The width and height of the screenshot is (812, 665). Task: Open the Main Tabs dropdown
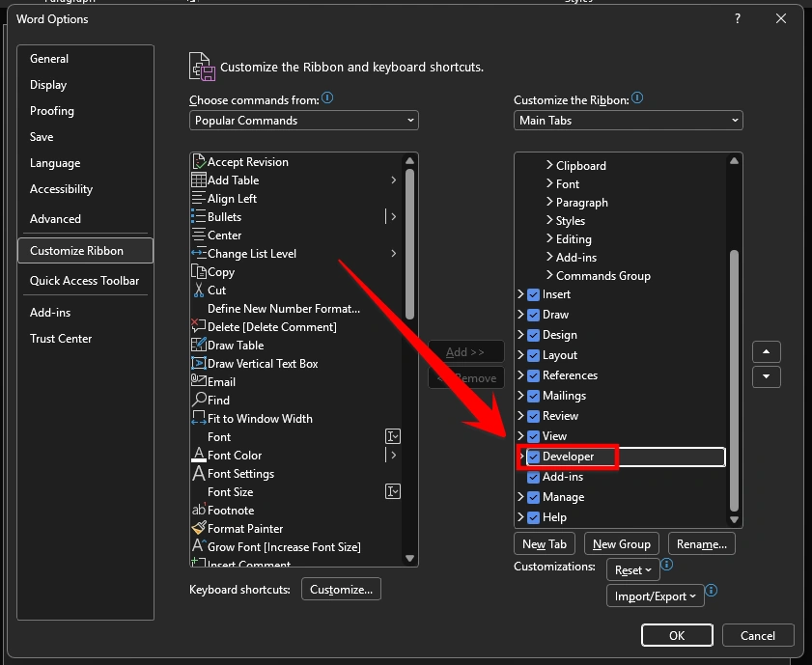pyautogui.click(x=629, y=120)
